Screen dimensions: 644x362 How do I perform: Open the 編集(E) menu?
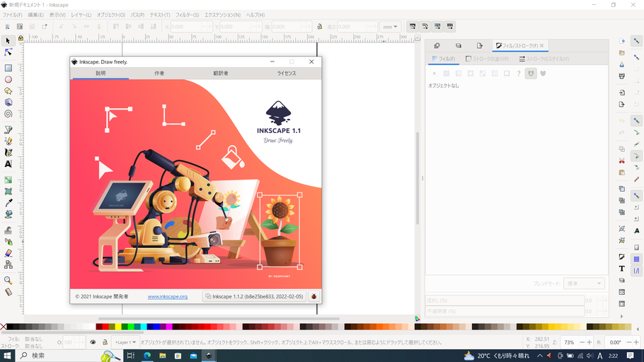tap(35, 15)
